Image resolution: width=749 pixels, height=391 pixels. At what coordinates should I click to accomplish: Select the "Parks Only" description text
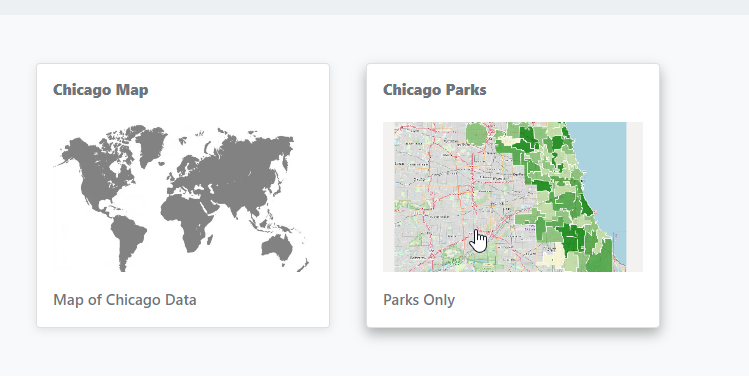(419, 300)
